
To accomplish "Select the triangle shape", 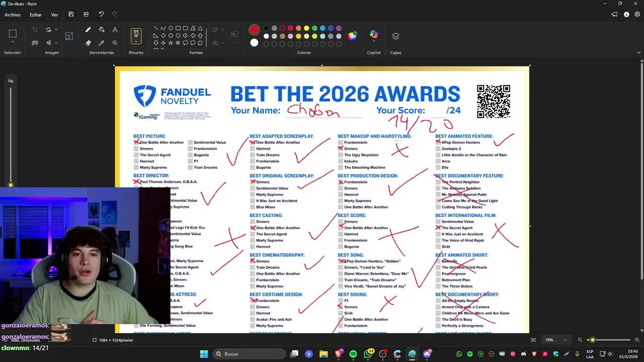I will pyautogui.click(x=200, y=28).
